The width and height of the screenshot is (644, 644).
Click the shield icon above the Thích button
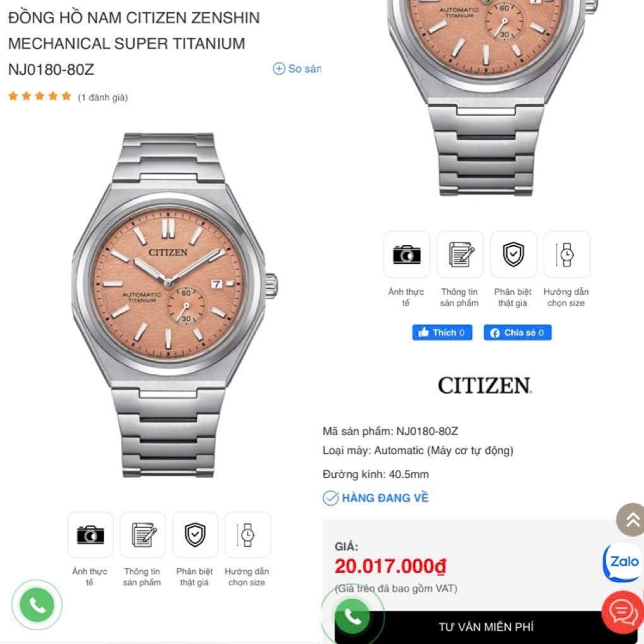[x=513, y=254]
